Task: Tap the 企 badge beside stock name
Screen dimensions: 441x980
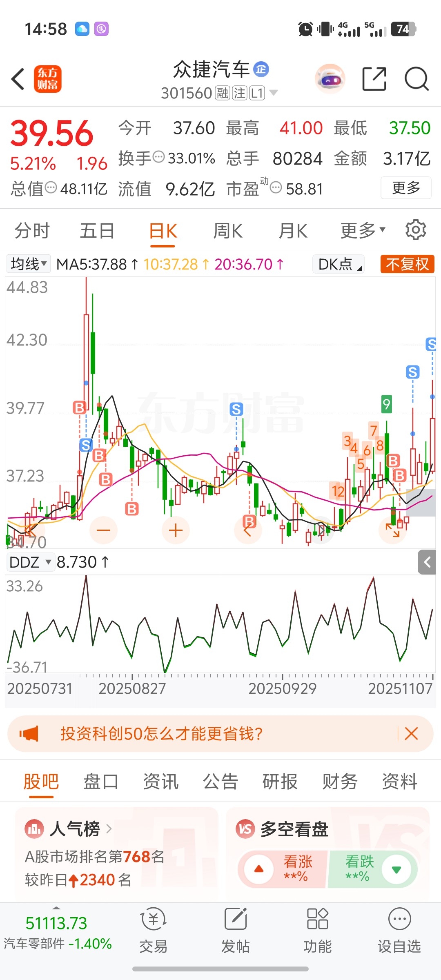Action: (261, 69)
